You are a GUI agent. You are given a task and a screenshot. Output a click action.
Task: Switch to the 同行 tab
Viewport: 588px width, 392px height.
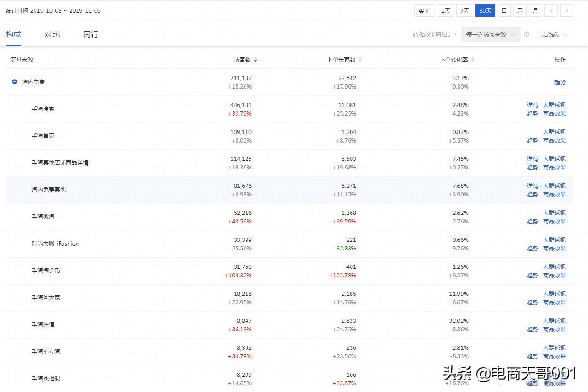coord(91,35)
